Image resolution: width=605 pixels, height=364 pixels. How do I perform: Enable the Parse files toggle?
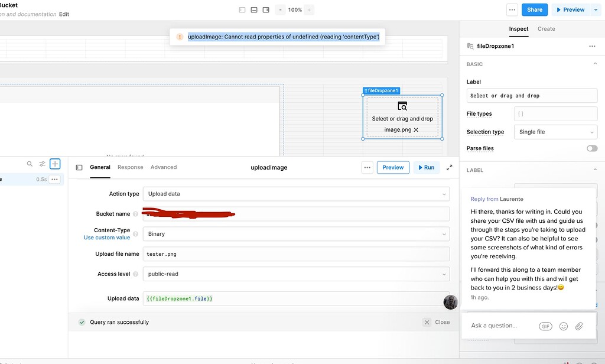pos(591,148)
